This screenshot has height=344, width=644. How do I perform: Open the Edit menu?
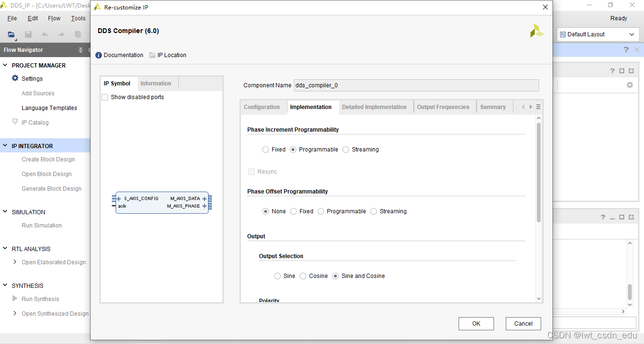(33, 18)
